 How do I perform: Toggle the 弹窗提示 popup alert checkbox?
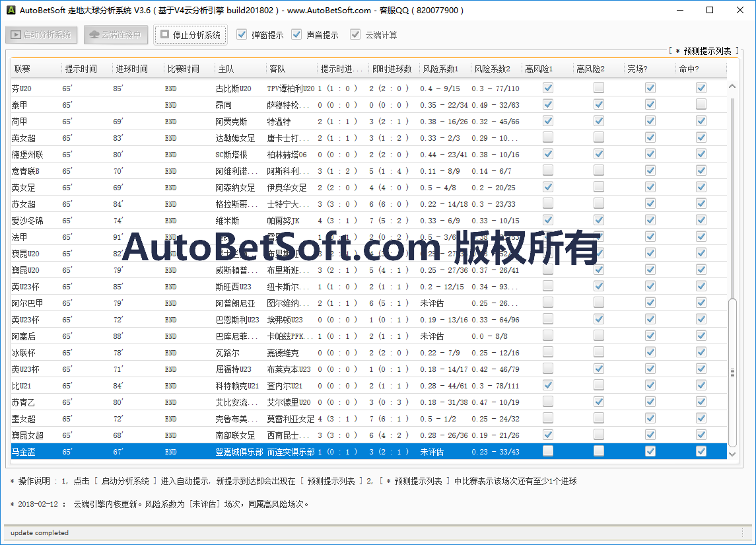point(242,34)
